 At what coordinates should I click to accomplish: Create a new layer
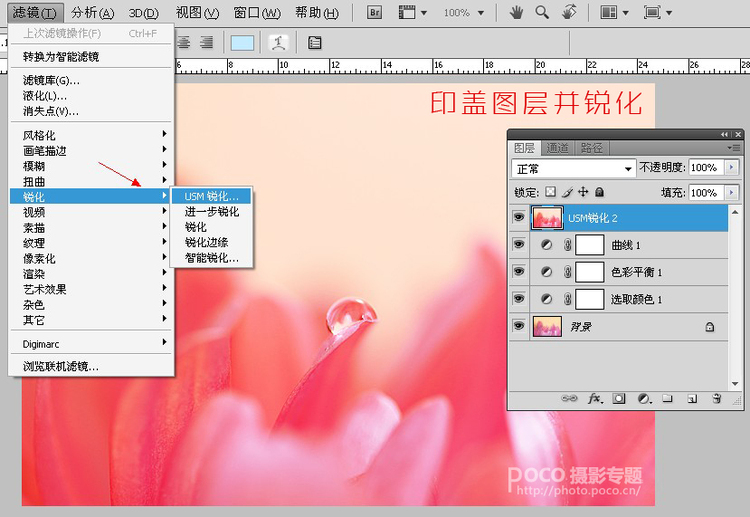coord(692,398)
